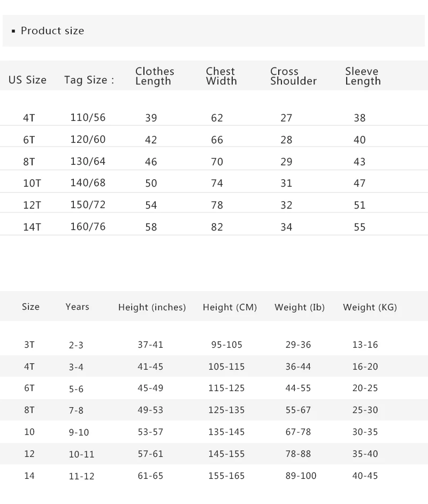Screen dimensions: 428x504
Task: Click the Years column header
Action: click(77, 307)
